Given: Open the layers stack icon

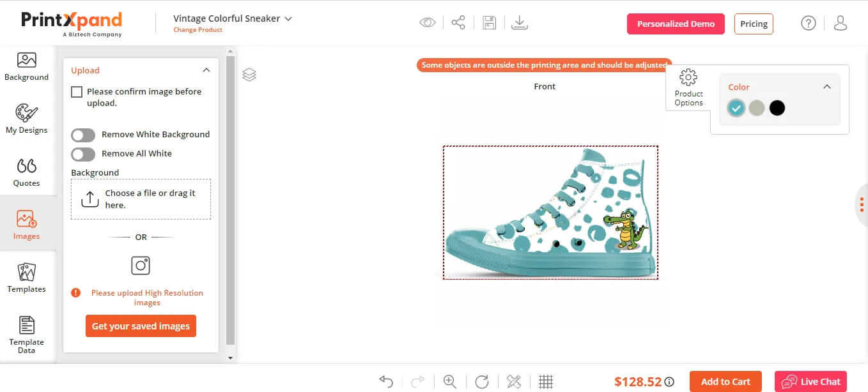Looking at the screenshot, I should pos(249,75).
